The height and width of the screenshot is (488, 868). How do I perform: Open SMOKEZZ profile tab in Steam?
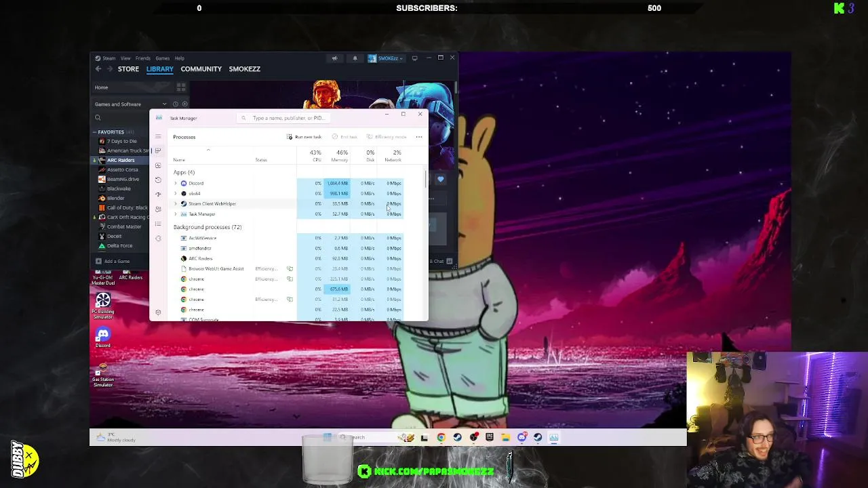245,68
